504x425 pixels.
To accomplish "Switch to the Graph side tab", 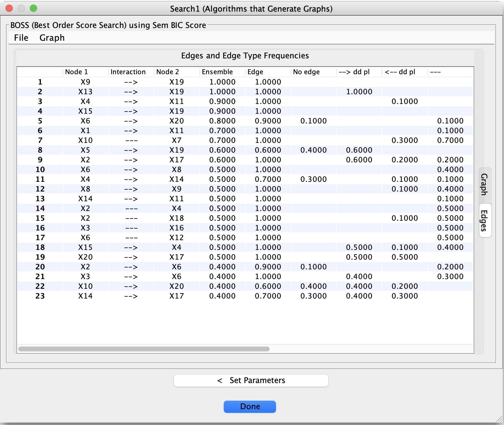I will (485, 185).
